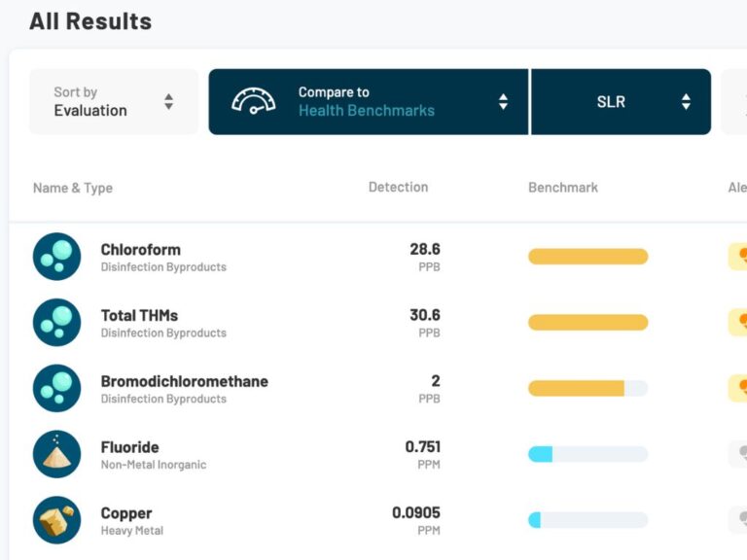
Task: Click the orange alert icon for Chloroform
Action: coord(739,256)
